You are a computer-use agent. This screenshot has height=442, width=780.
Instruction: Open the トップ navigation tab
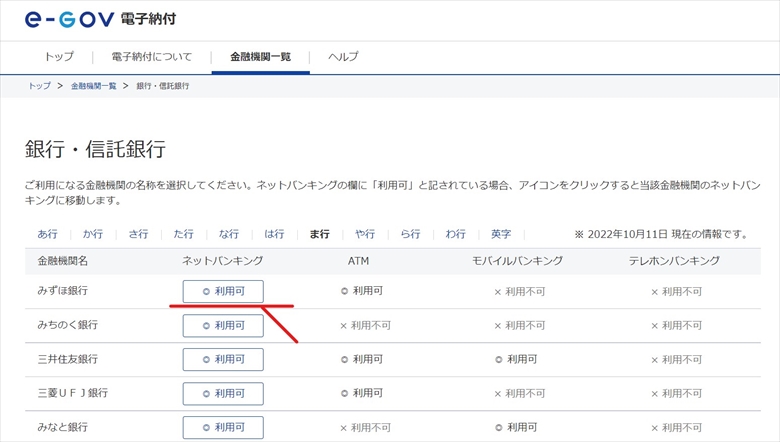click(59, 57)
